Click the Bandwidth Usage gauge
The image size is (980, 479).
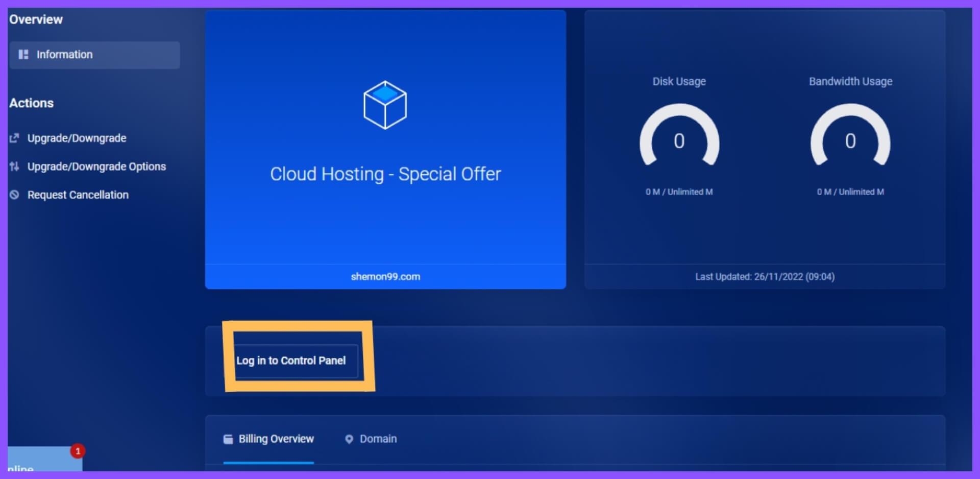(x=850, y=138)
